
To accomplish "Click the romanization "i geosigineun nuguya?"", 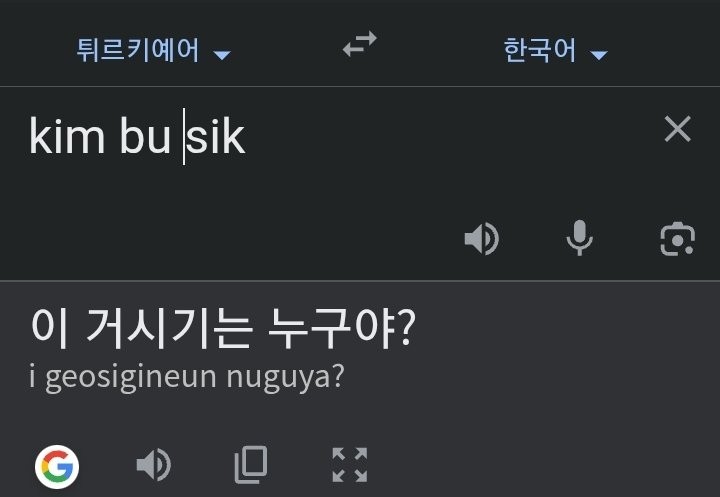I will click(x=188, y=378).
